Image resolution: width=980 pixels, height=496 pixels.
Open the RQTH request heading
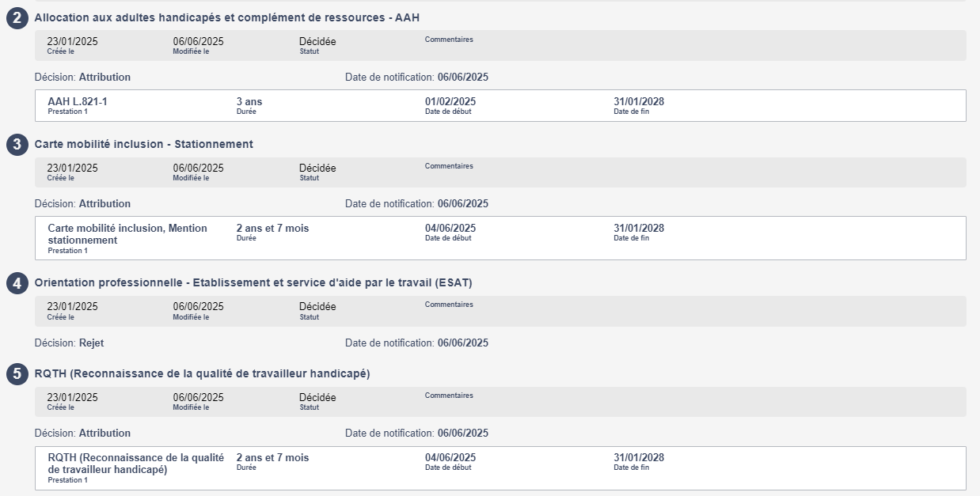203,373
